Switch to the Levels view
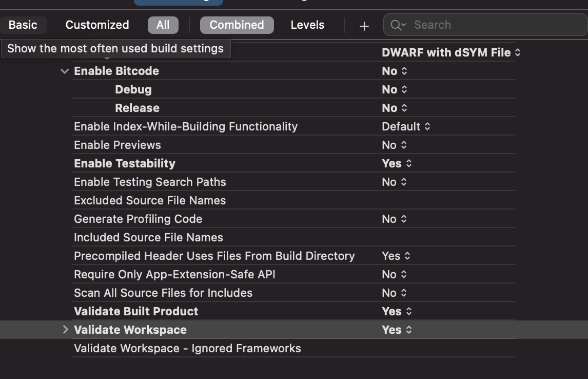 pos(307,25)
